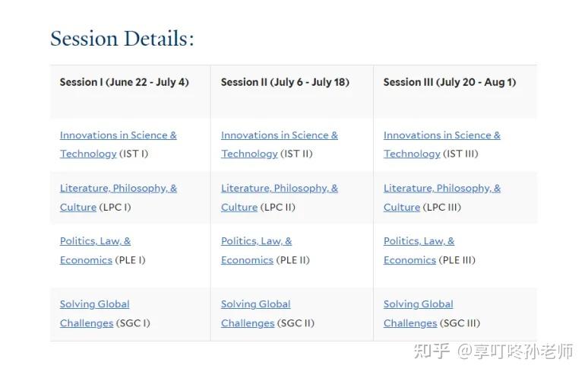Click the Session I (June 22 - July 4) header
This screenshot has height=375, width=588.
(x=124, y=82)
